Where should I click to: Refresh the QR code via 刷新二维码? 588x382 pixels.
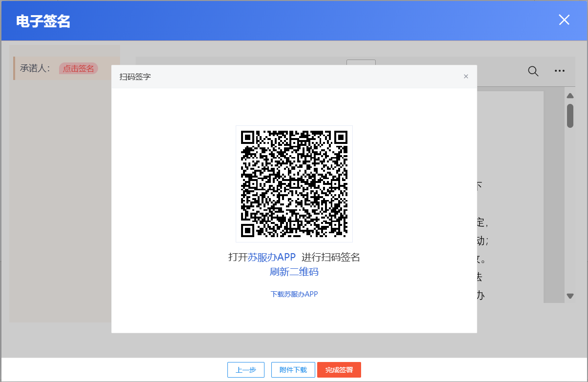tap(294, 272)
